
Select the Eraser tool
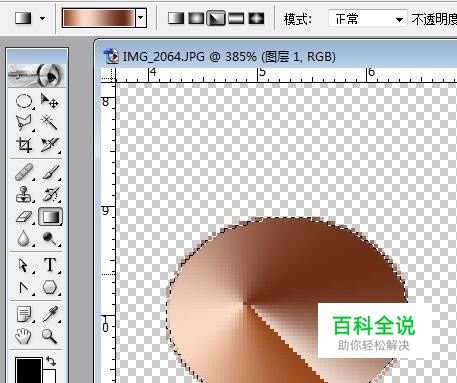pos(24,217)
